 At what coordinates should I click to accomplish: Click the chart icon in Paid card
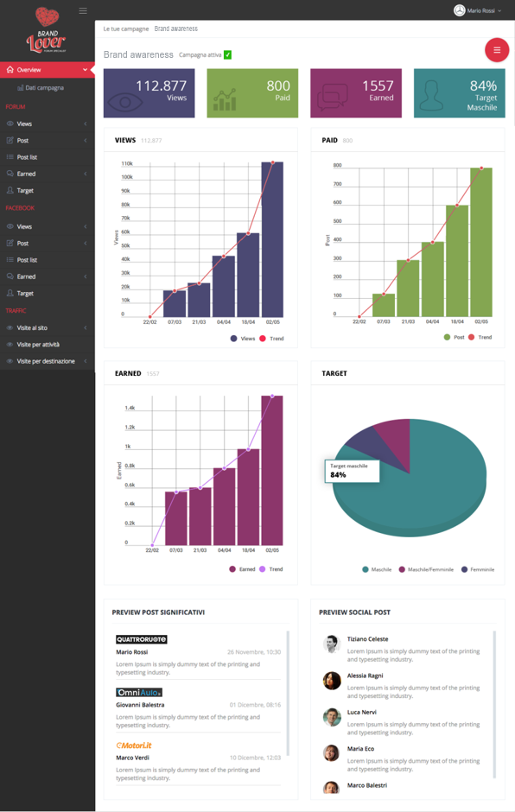[x=225, y=99]
